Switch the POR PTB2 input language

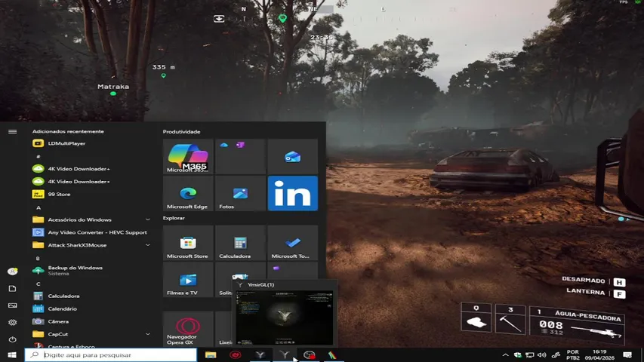tap(573, 355)
